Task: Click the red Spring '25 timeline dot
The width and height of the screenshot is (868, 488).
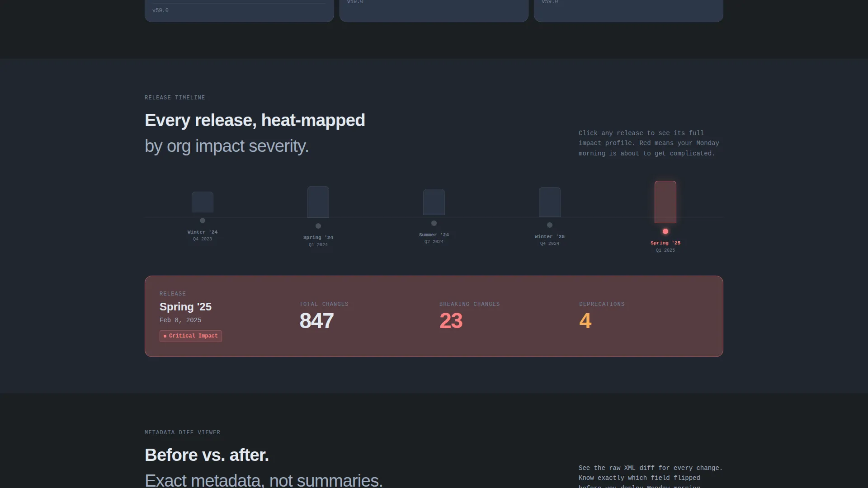Action: coord(665,231)
